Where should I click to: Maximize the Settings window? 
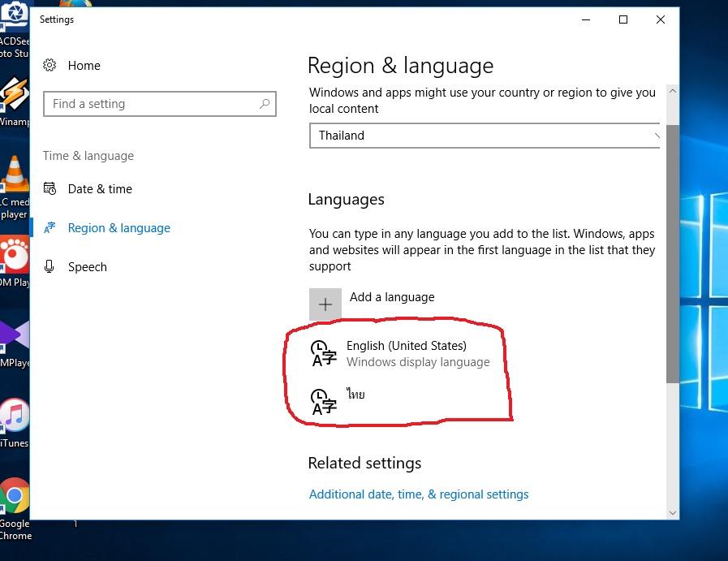(x=623, y=19)
